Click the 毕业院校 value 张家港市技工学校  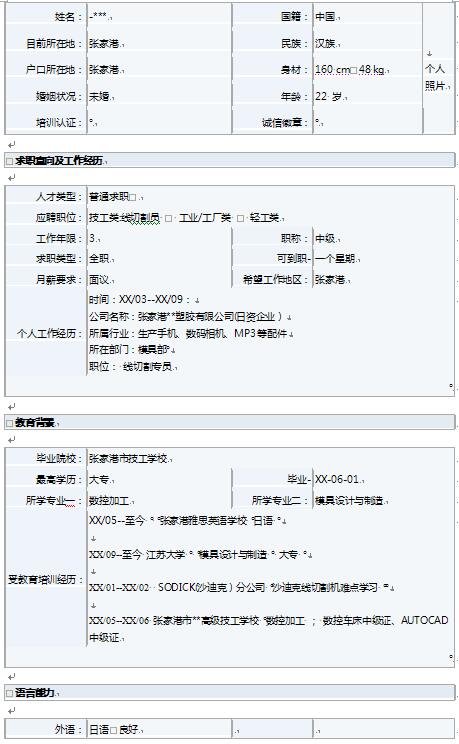click(128, 458)
